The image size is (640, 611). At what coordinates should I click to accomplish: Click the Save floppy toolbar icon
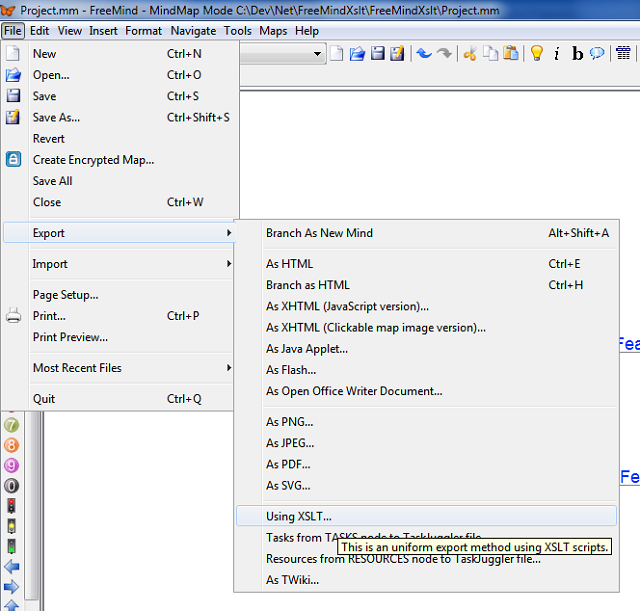(x=378, y=53)
